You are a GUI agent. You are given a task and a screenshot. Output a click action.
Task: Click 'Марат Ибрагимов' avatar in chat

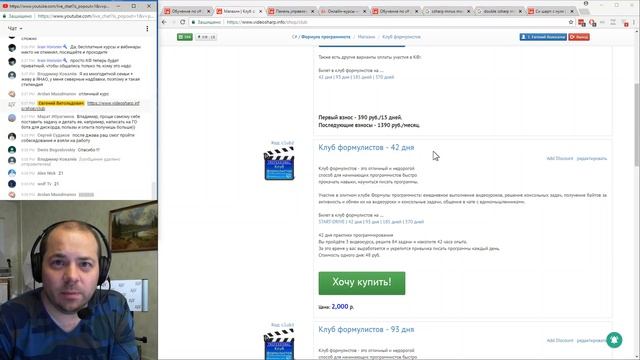pyautogui.click(x=12, y=118)
